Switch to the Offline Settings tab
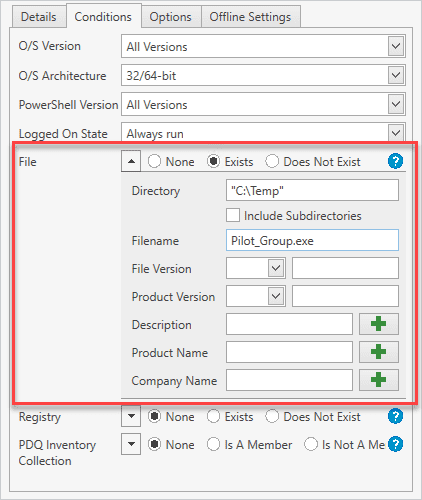The image size is (422, 500). pos(250,17)
